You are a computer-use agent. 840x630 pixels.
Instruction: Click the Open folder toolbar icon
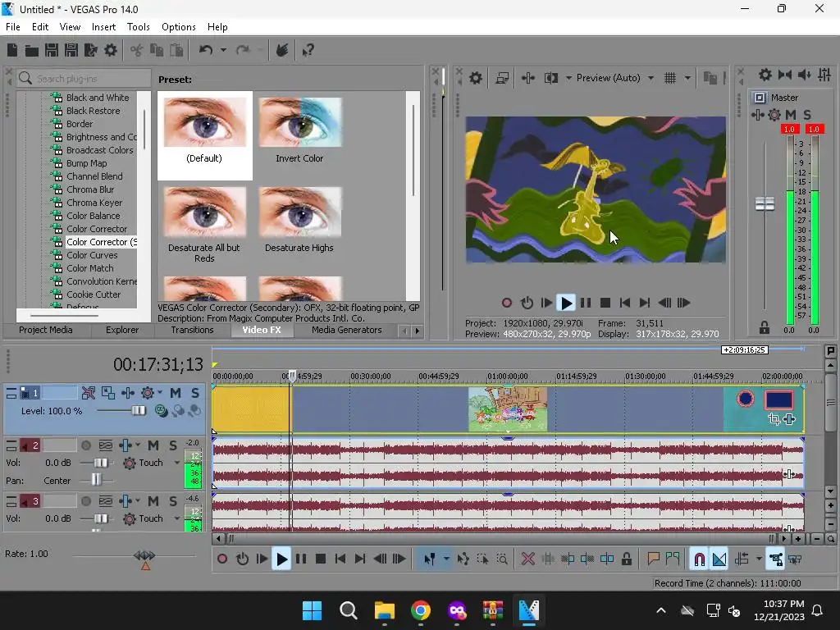32,50
